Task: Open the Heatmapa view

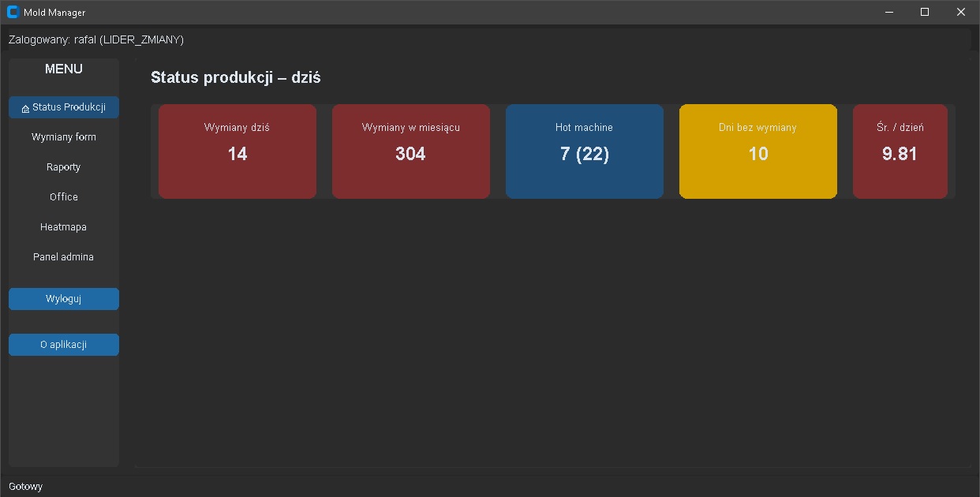Action: [x=64, y=227]
